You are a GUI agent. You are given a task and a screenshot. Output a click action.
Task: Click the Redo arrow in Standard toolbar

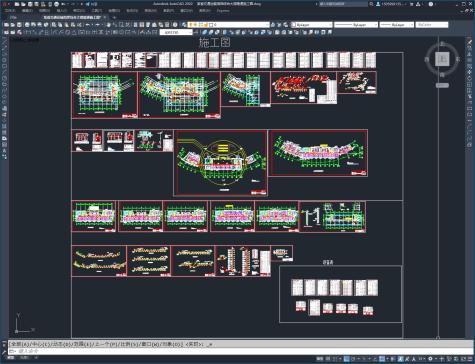click(97, 25)
